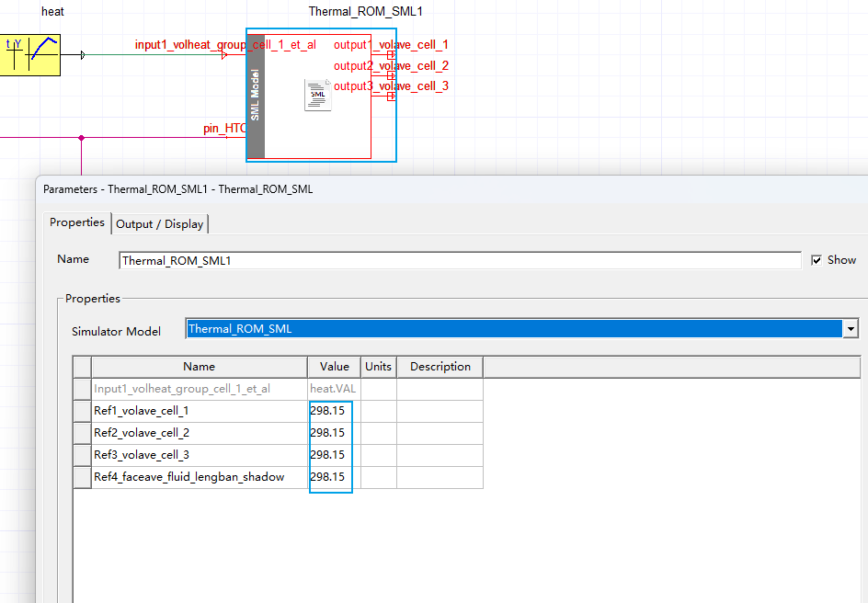Edit value of Ref1_volave_cell_1
Viewport: 868px width, 603px height.
[x=333, y=411]
